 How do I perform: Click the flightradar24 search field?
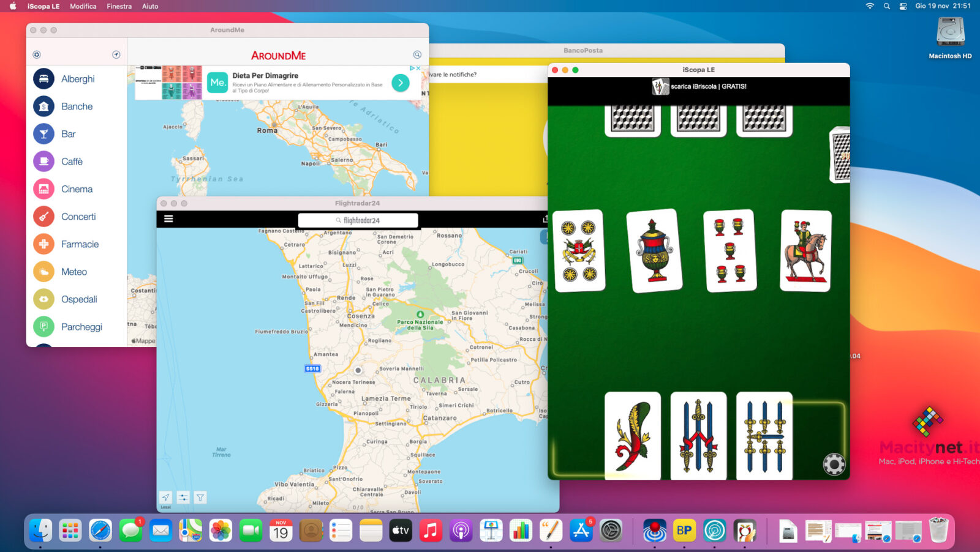357,220
